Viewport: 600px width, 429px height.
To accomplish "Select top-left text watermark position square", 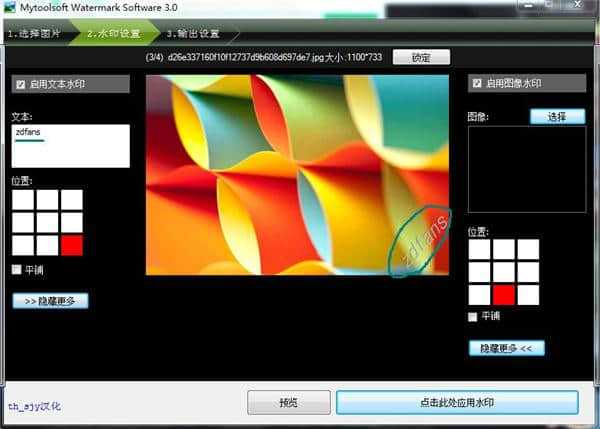I will 23,200.
